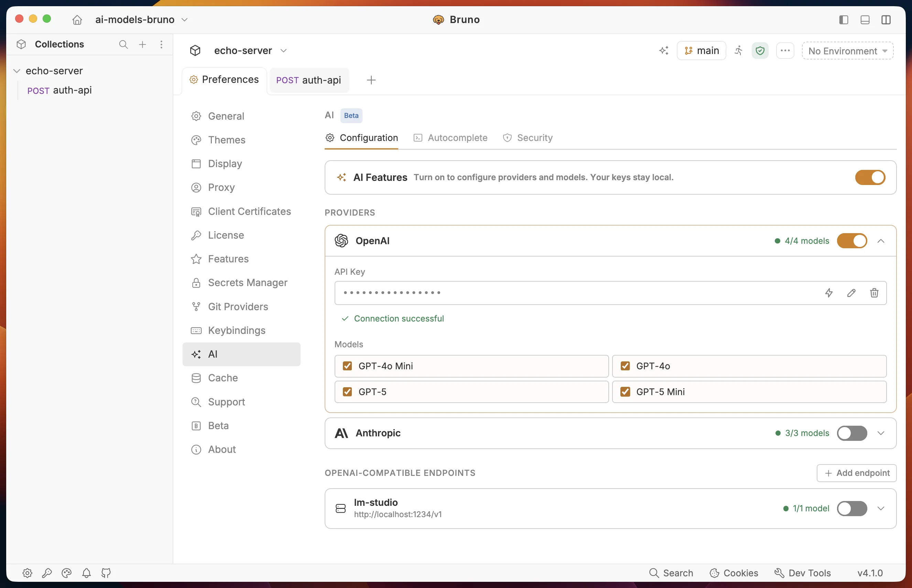Open the Cache preferences section
The image size is (912, 588).
click(242, 378)
